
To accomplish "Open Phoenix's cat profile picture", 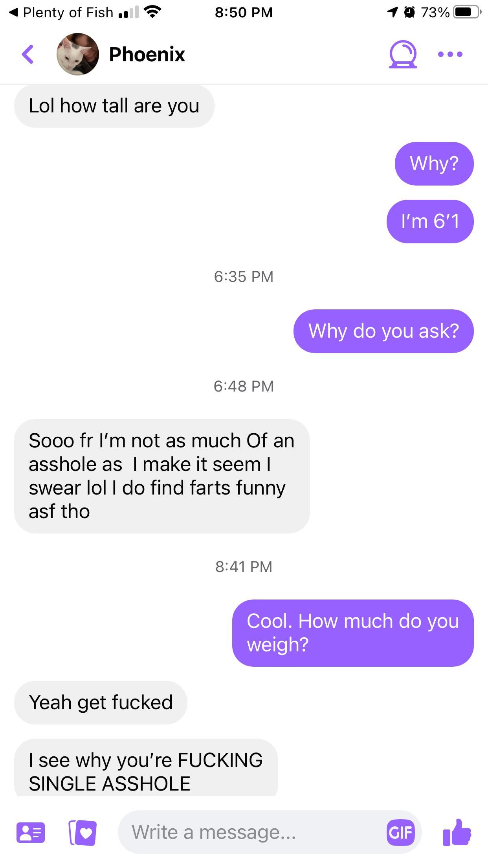I will click(x=78, y=54).
